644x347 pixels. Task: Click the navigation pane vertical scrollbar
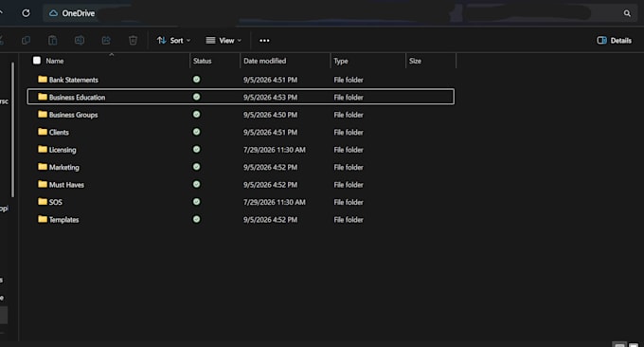pyautogui.click(x=12, y=130)
